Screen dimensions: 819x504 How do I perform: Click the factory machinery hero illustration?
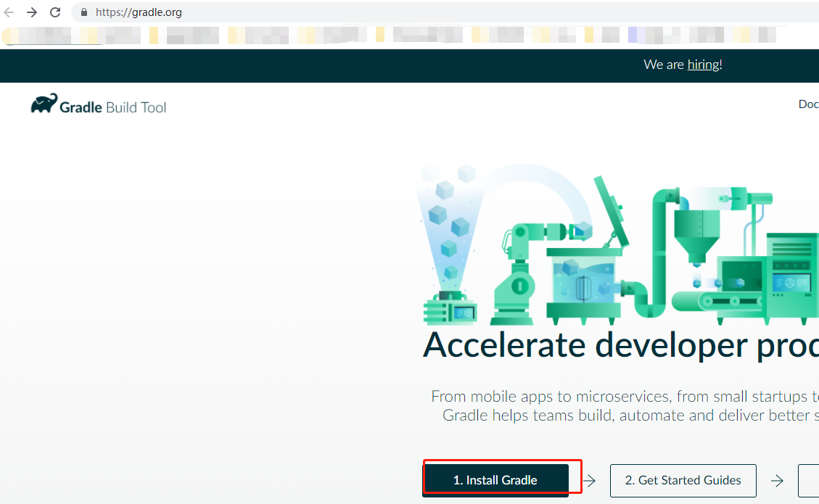618,244
